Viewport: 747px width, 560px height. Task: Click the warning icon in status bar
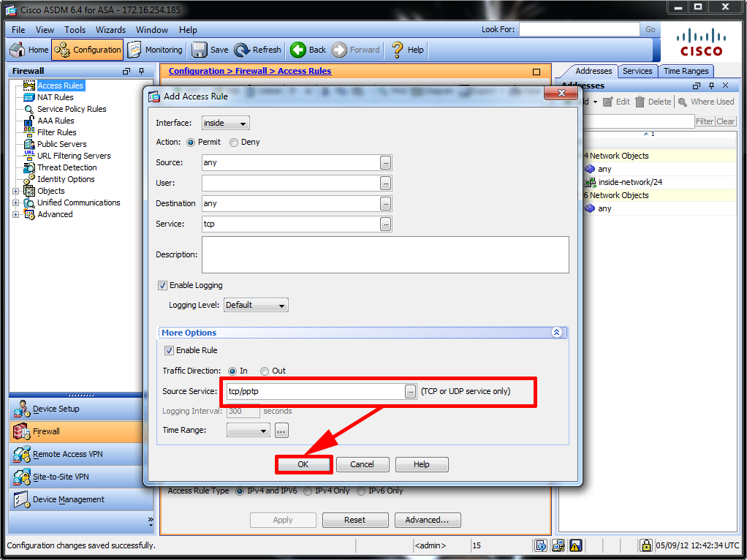click(575, 545)
